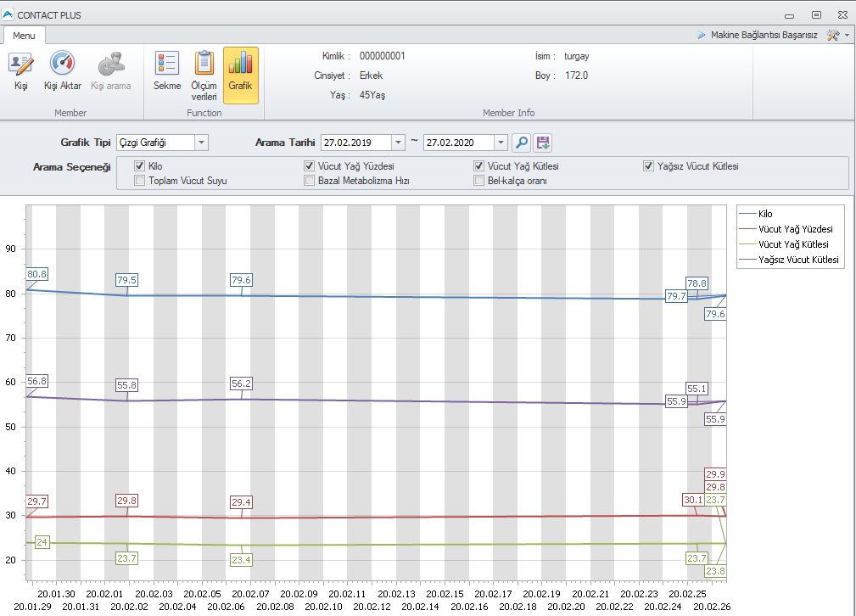Uncheck Vücut Yağ Kütlesi checkbox
The width and height of the screenshot is (856, 616).
click(x=479, y=166)
